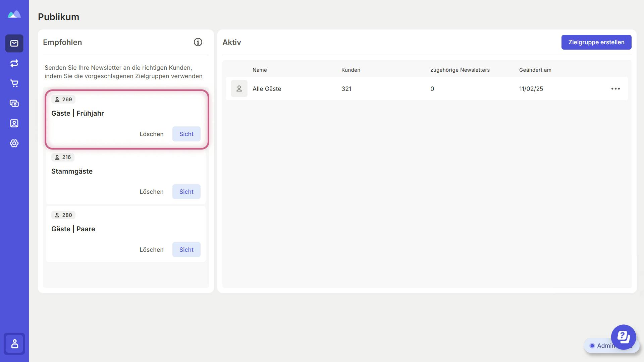Click Löschen on Gäste | Frühjahr card

point(152,134)
